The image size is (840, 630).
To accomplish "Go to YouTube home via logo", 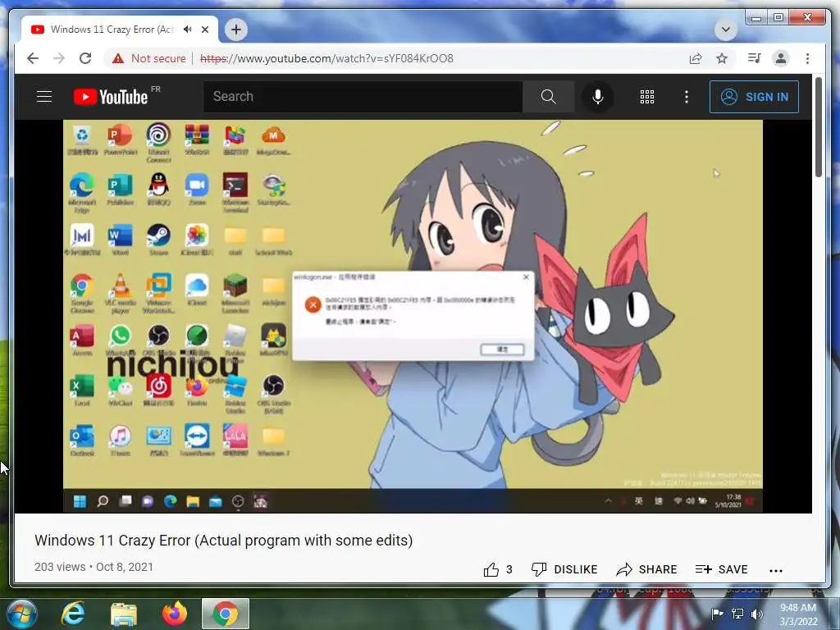I will click(x=111, y=97).
